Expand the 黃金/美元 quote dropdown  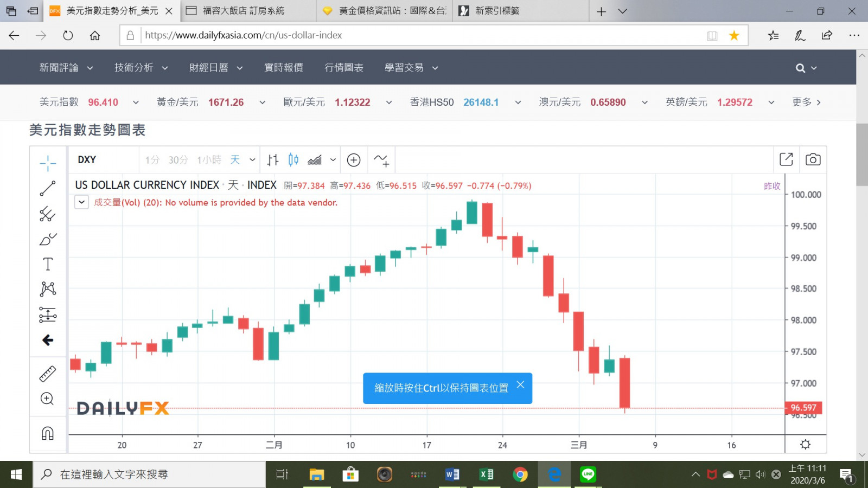(262, 102)
